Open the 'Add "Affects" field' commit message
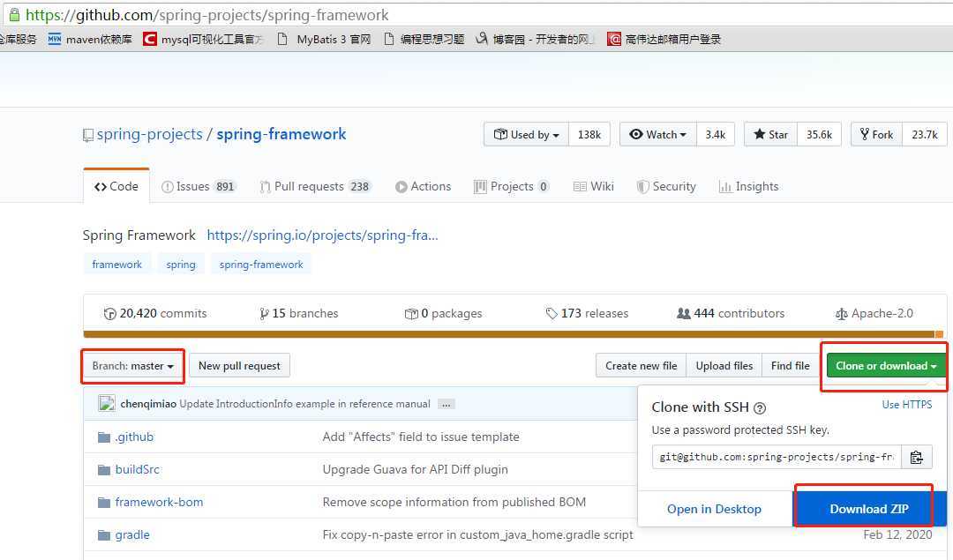The height and width of the screenshot is (560, 953). (421, 437)
